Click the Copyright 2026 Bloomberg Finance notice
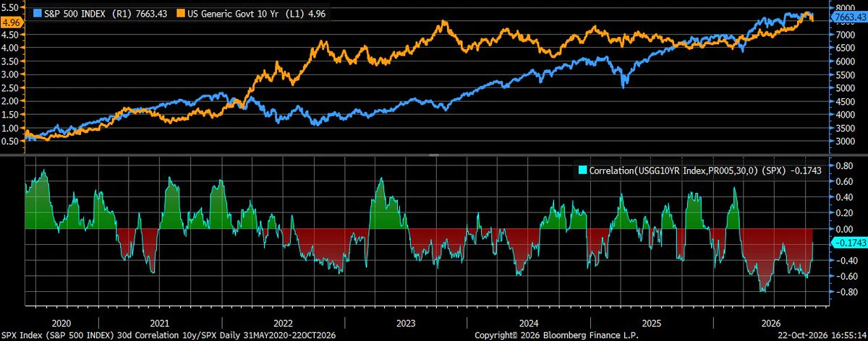This screenshot has width=868, height=341. (556, 335)
